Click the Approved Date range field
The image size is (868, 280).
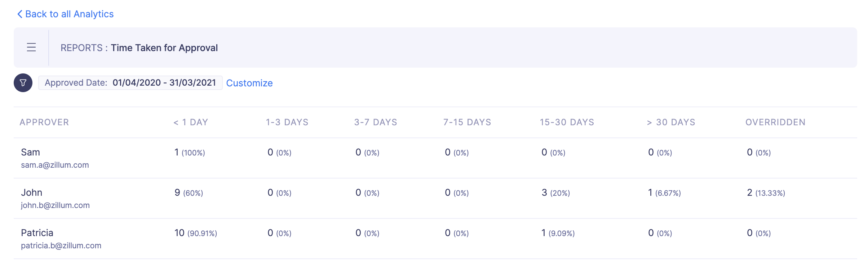pyautogui.click(x=130, y=83)
